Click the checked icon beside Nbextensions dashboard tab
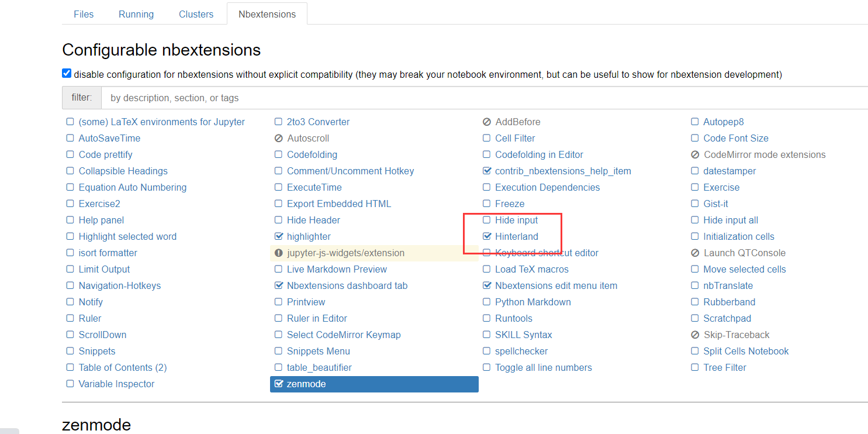Screen dimensions: 868x434 click(x=279, y=286)
